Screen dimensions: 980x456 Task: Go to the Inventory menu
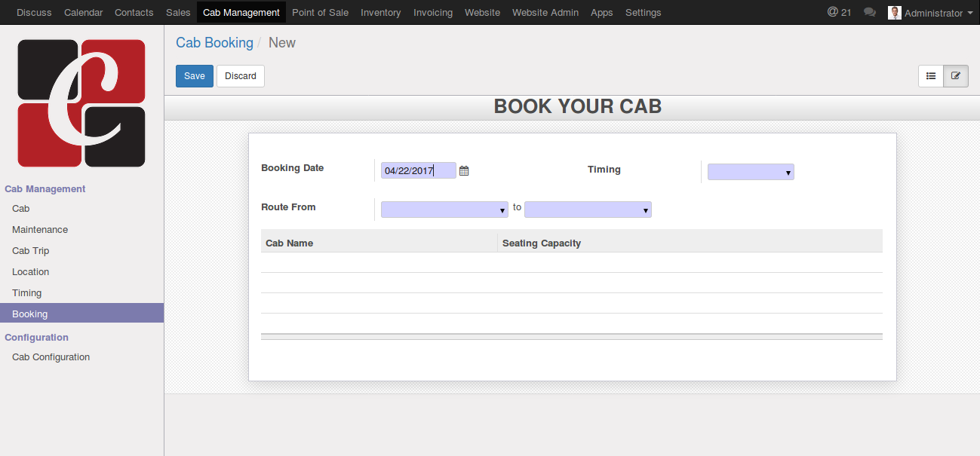pos(381,13)
